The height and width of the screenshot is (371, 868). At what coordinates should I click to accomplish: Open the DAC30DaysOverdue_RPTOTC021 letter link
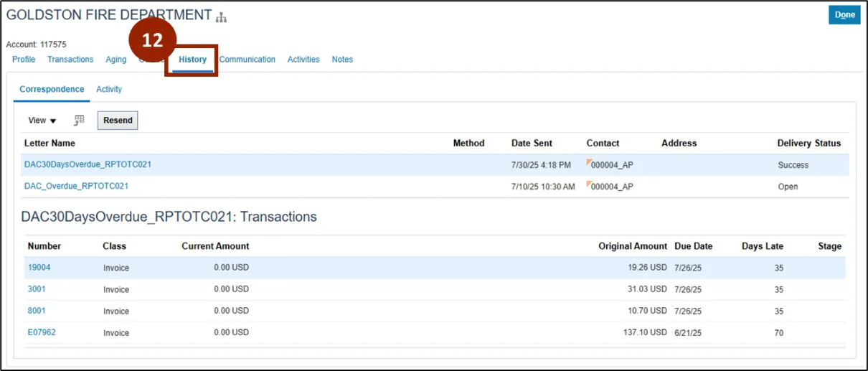pos(88,164)
